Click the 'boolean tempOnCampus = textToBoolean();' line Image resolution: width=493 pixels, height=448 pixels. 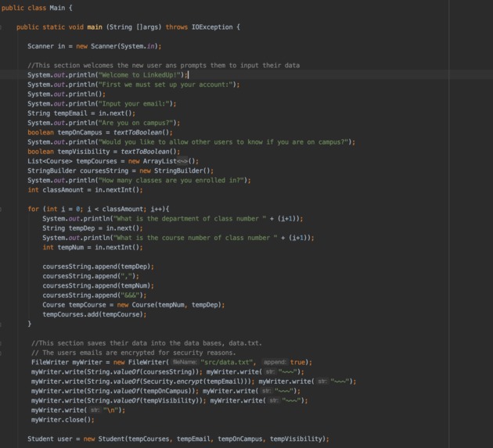[x=100, y=132]
